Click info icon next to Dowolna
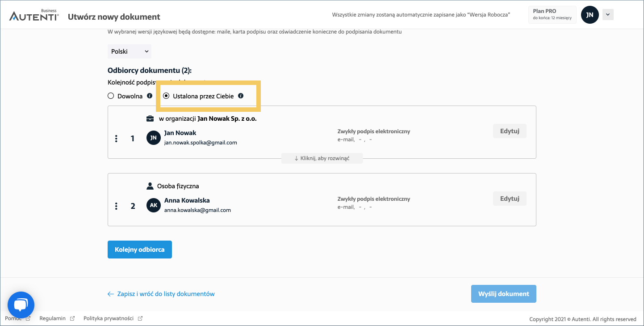Viewport: 644px width, 326px height. (150, 96)
